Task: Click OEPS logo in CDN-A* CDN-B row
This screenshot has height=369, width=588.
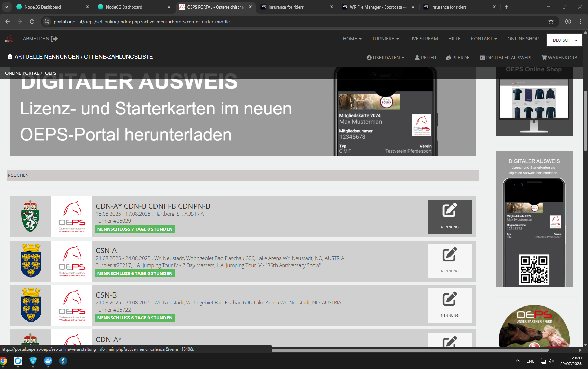Action: [72, 217]
